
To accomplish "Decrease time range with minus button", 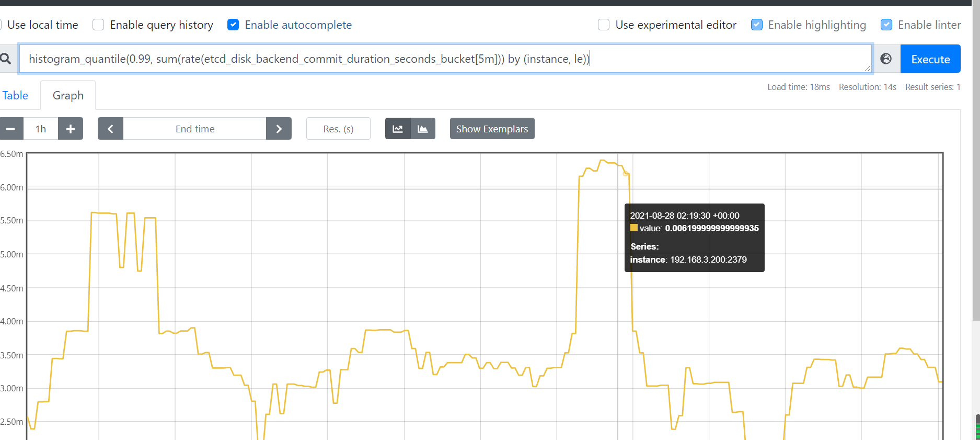I will tap(11, 129).
